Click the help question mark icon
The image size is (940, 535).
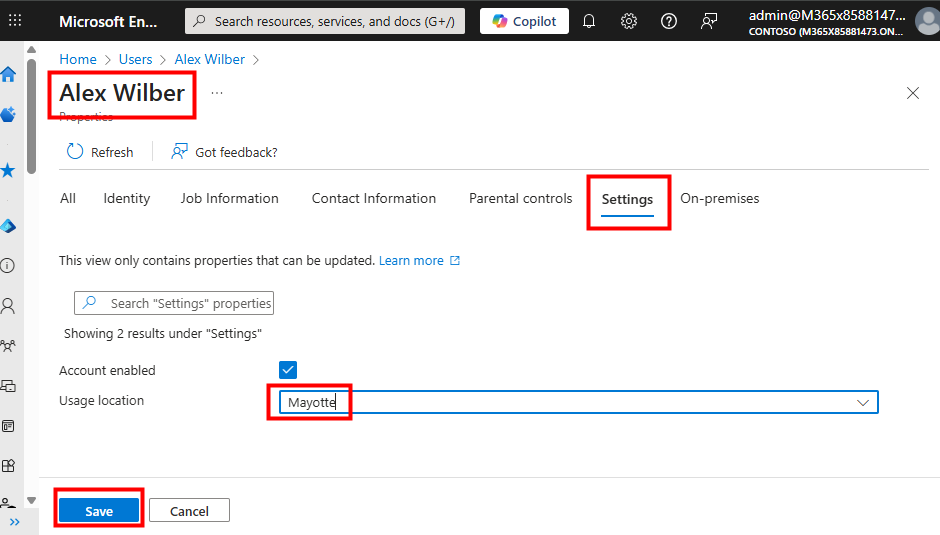coord(669,21)
